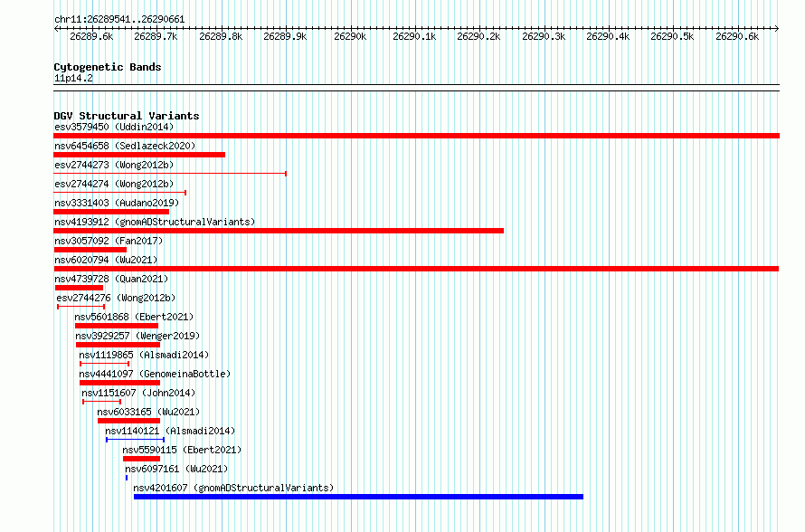Screen dimensions: 805x532
Task: Click the chr11:26289541..26290661 coordinate text
Action: click(119, 20)
